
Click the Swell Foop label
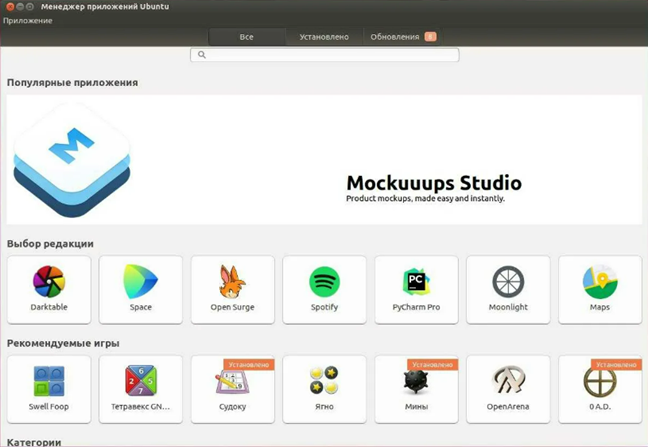click(x=49, y=407)
